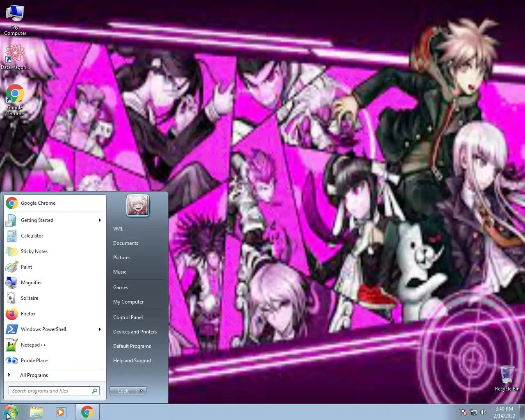Click the Getting Started icon
This screenshot has width=525, height=420.
(x=11, y=220)
